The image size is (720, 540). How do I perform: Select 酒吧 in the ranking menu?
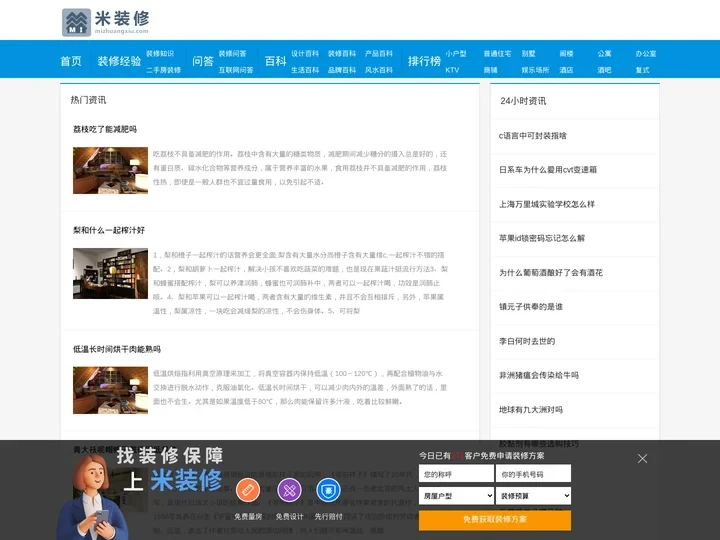coord(604,70)
